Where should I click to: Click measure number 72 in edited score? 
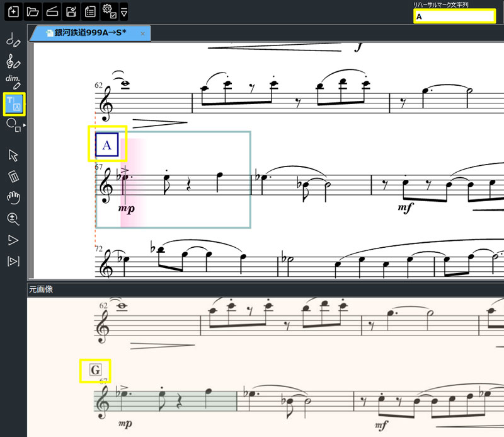pos(98,248)
